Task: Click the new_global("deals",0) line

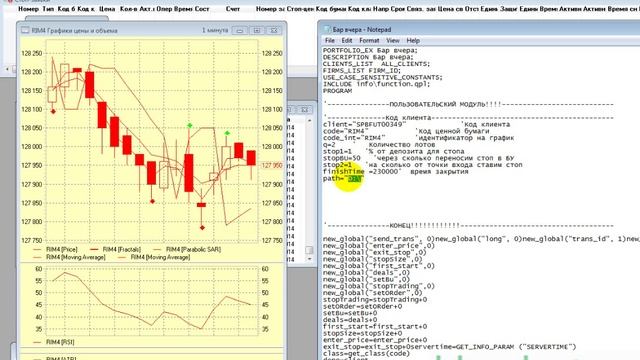Action: pyautogui.click(x=366, y=273)
